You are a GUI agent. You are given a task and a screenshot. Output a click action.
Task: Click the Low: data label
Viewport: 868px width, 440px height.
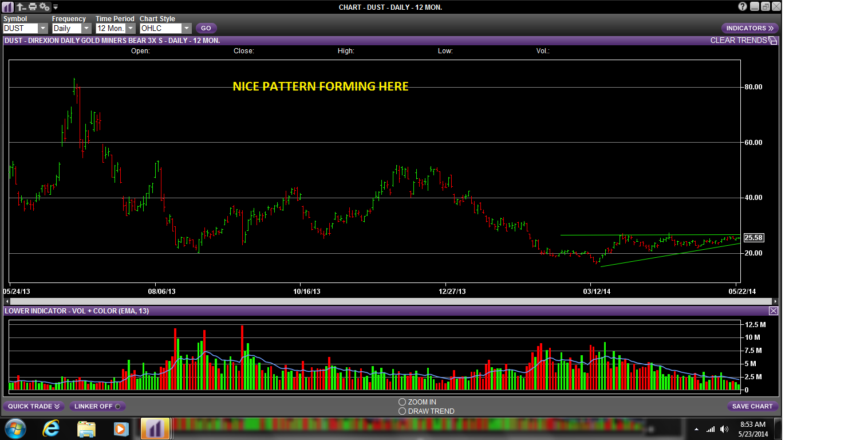tap(445, 51)
